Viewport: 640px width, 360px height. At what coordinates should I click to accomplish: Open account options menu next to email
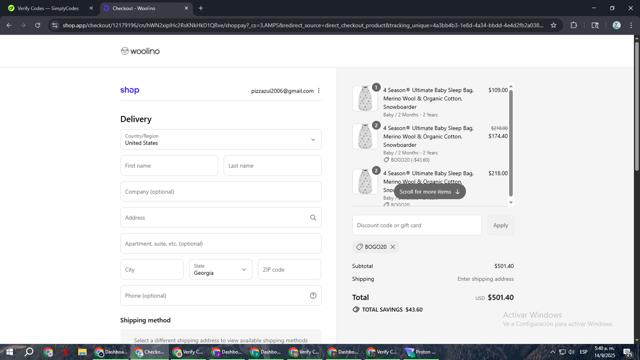[319, 91]
